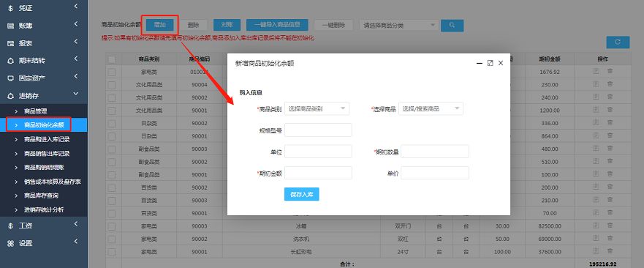
Task: Check the checkbox for the 洗衣机 row
Action: (112, 239)
